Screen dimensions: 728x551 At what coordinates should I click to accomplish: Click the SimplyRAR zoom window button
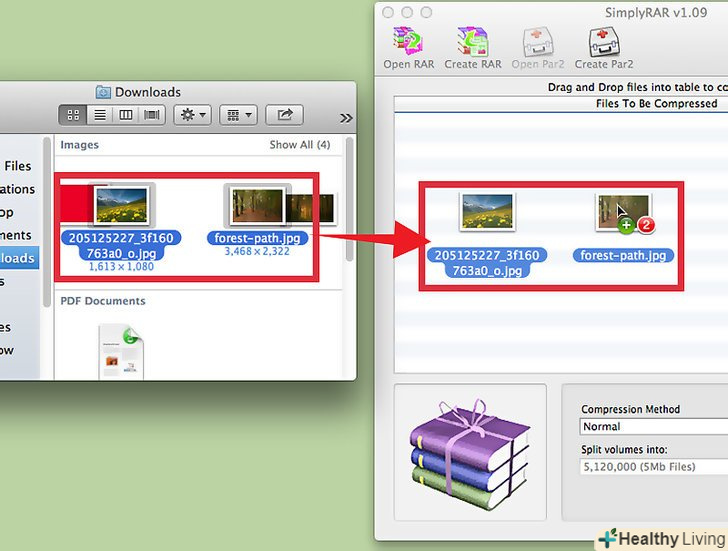coord(426,13)
